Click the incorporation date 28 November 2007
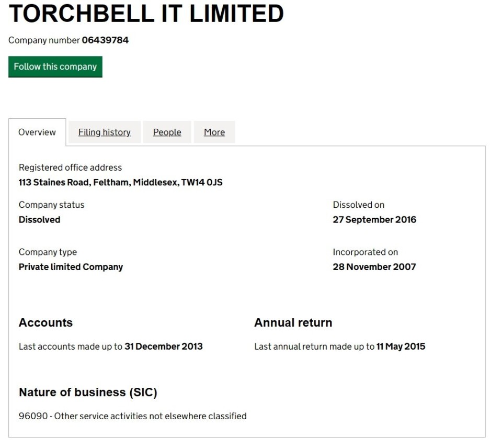 click(374, 266)
